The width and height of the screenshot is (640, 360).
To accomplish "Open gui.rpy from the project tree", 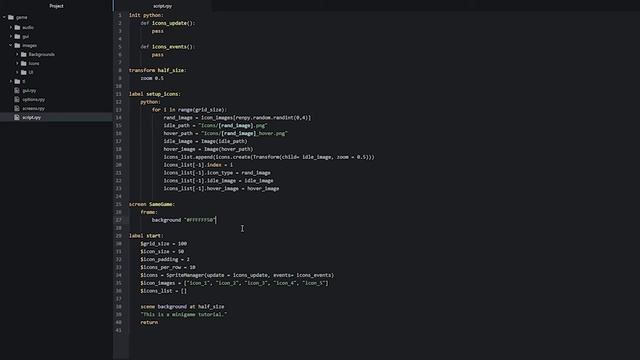I will click(29, 90).
